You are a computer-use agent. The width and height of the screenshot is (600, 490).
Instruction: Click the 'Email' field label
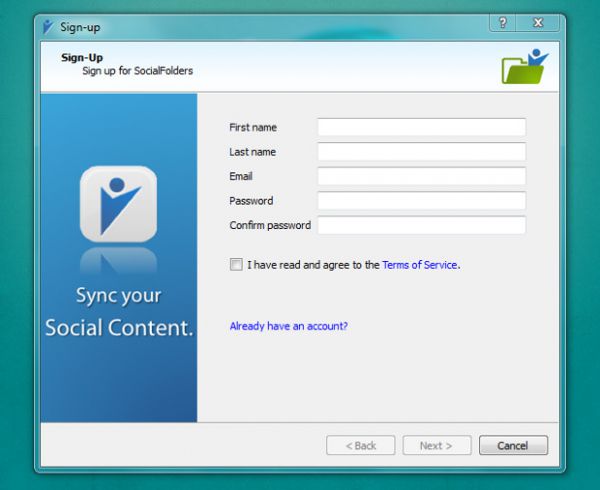pyautogui.click(x=241, y=176)
